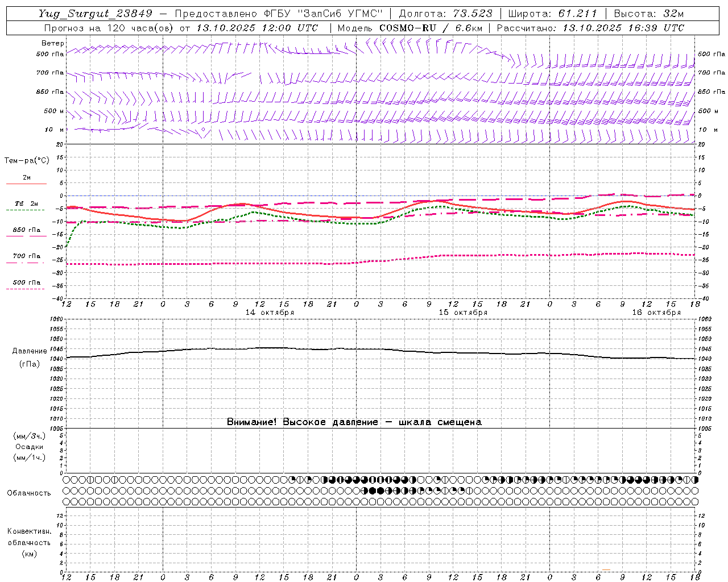The width and height of the screenshot is (728, 582).
Task: Click the Давление pressure chart label
Action: (30, 351)
